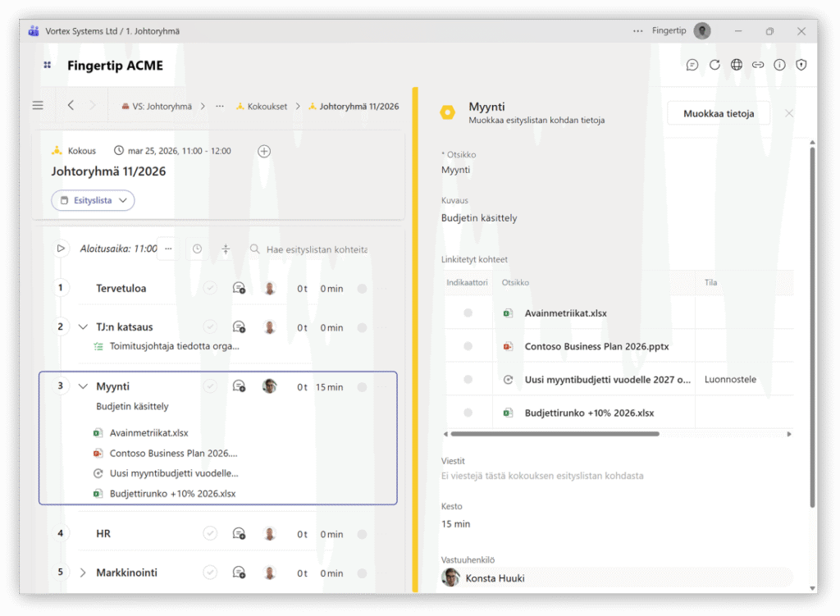Go to Kokoukset in breadcrumb

point(267,107)
